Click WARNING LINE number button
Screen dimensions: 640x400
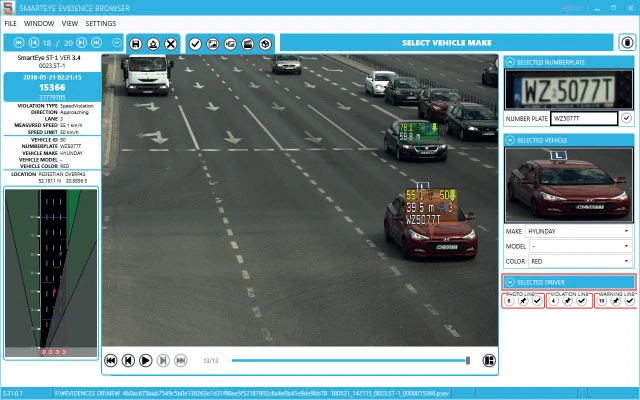pos(602,301)
